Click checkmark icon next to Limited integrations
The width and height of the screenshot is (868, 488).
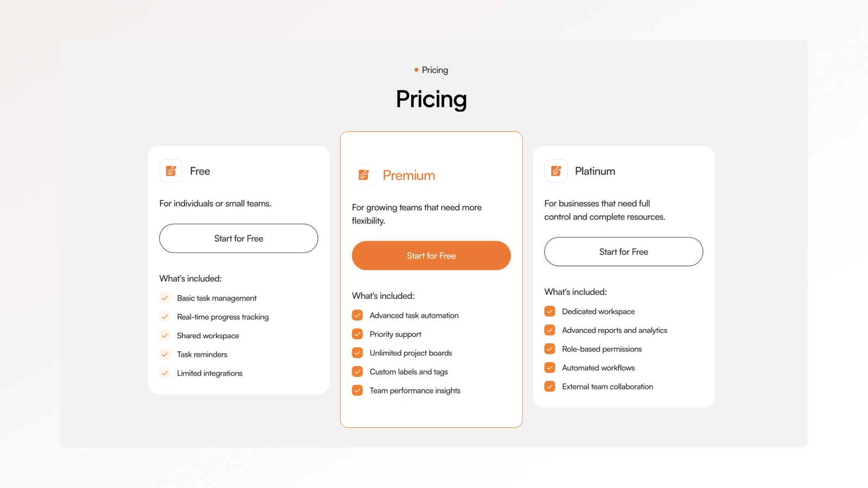tap(165, 373)
